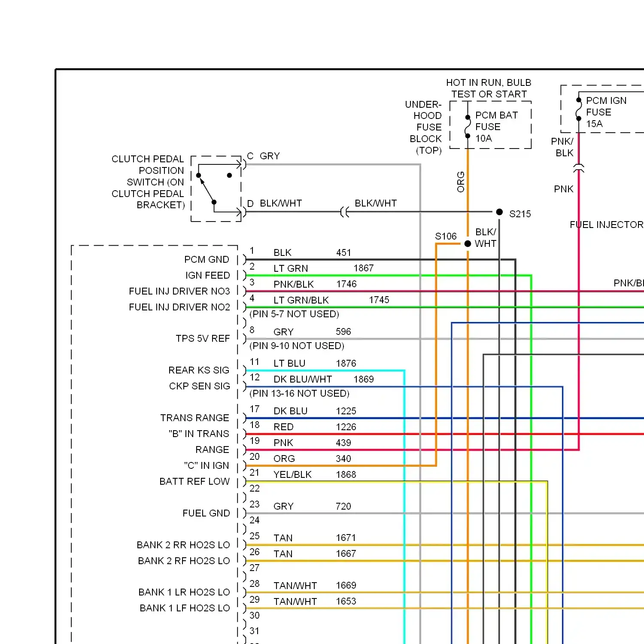
Task: Select the S215 splice label
Action: coord(520,214)
